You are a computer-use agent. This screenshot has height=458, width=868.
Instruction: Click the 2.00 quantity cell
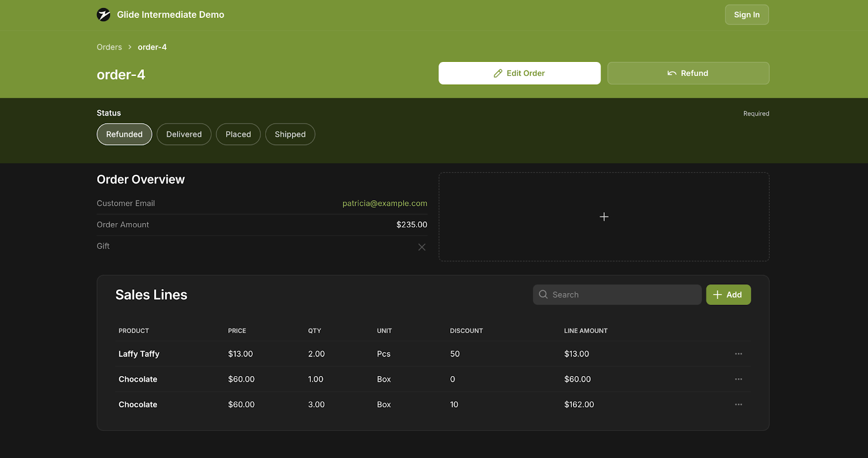(x=316, y=354)
